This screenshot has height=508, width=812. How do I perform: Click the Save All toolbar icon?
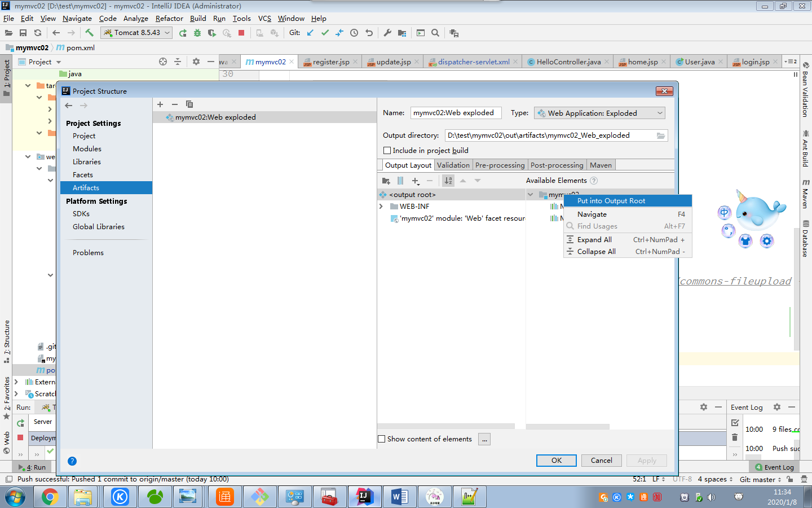coord(23,33)
